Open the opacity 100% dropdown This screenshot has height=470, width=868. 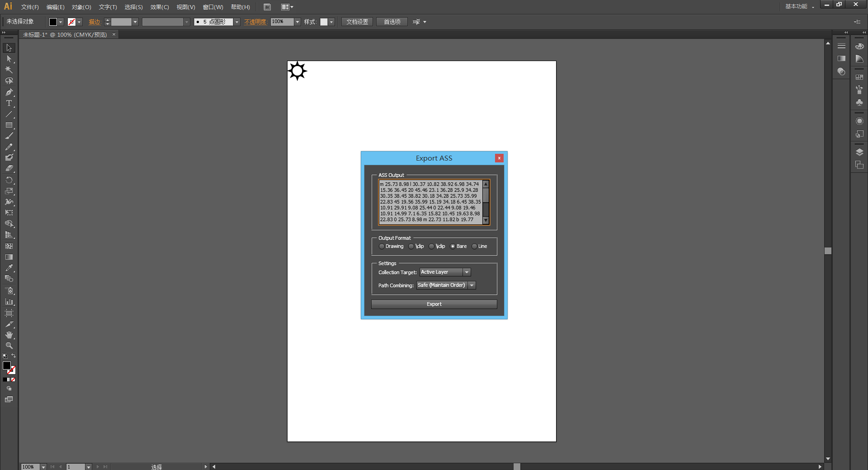click(297, 22)
